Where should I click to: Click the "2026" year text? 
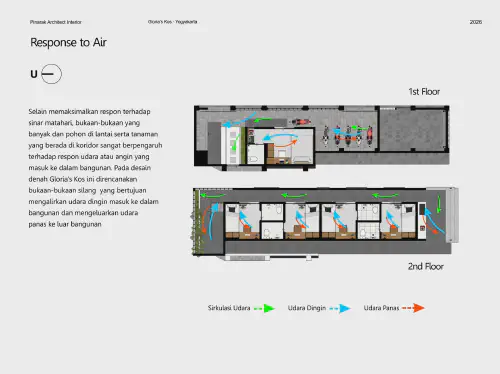[476, 22]
